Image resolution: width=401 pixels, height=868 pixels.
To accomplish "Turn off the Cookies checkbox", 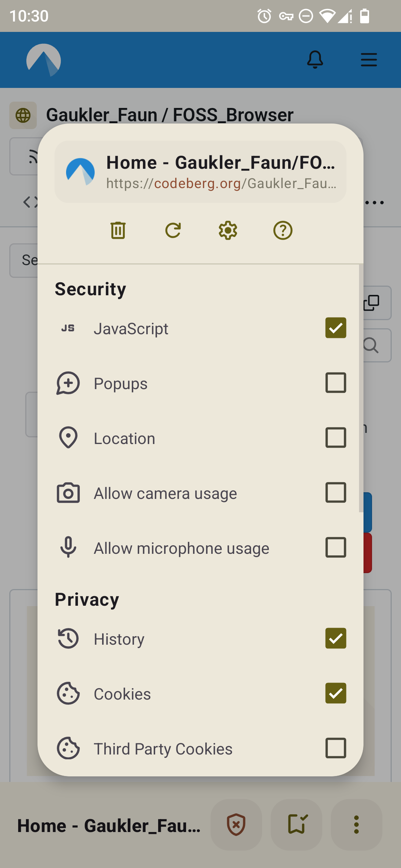I will (336, 693).
